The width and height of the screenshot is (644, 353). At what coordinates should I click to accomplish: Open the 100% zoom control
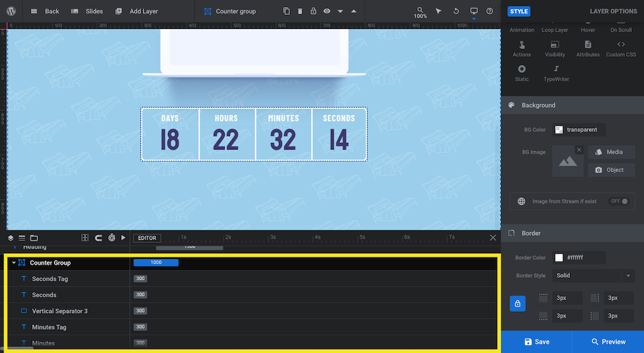pyautogui.click(x=420, y=12)
